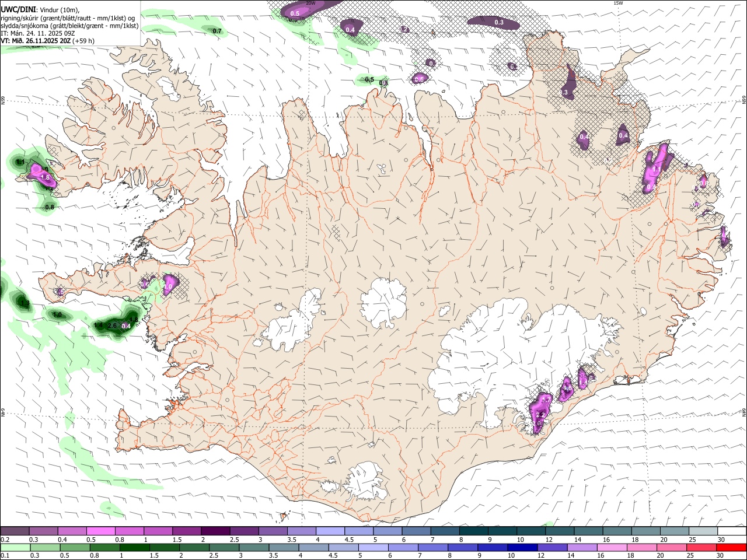The width and height of the screenshot is (747, 560).
Task: Click the 'slydda/snjókoma' legend description line
Action: (x=69, y=26)
